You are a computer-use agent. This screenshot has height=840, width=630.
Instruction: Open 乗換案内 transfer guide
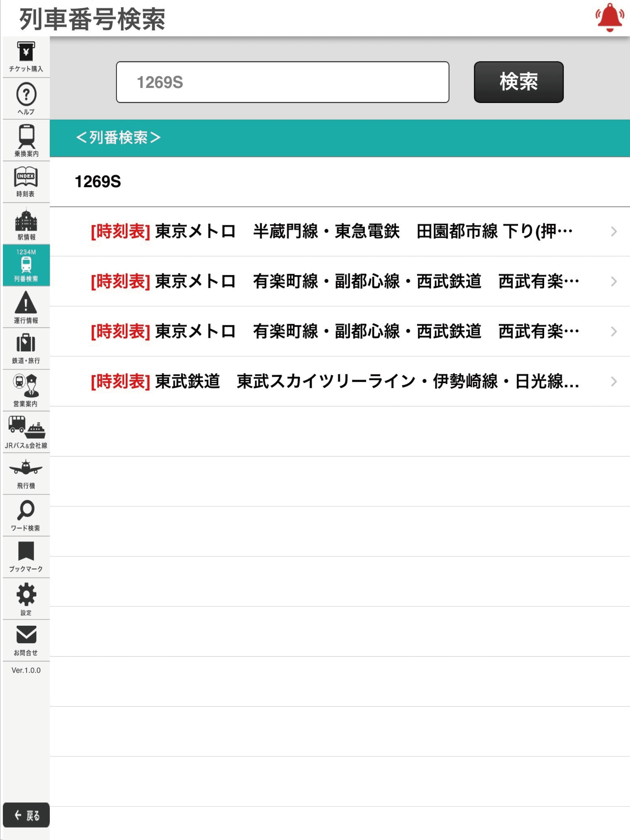click(26, 141)
